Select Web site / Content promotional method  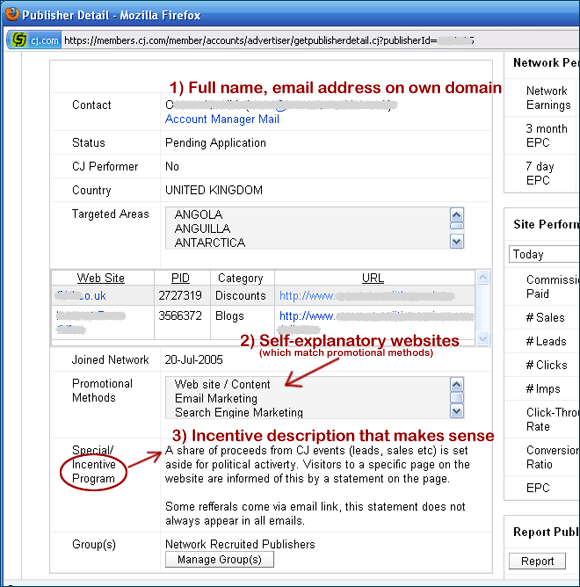222,384
